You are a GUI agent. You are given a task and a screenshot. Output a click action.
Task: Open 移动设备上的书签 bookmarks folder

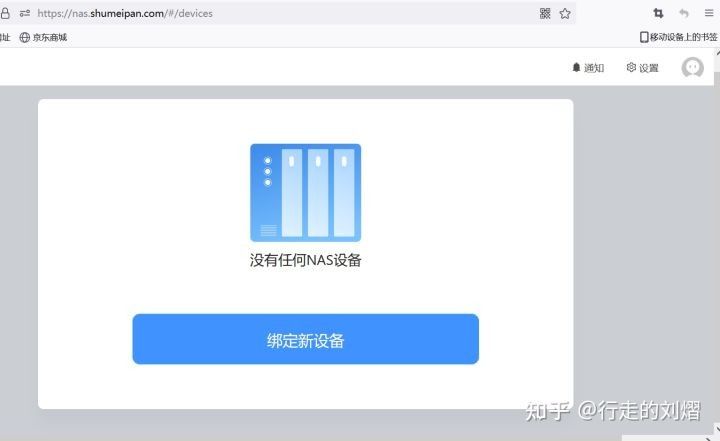(679, 37)
